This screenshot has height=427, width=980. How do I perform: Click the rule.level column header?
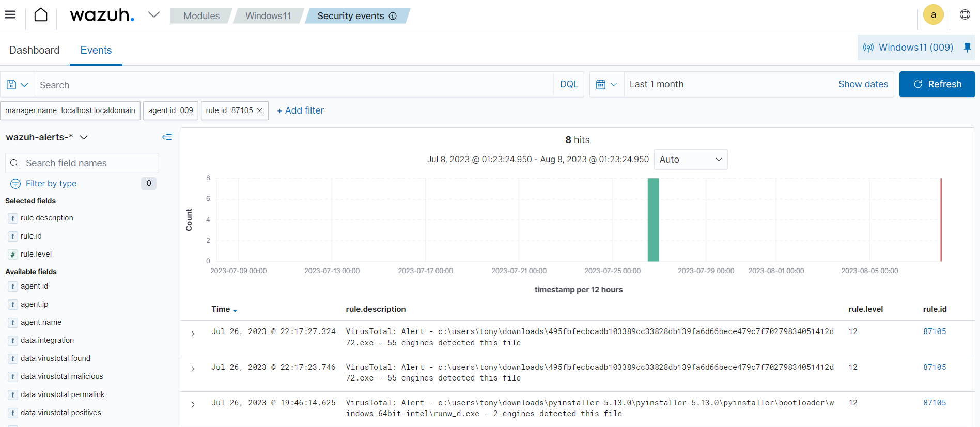click(x=865, y=309)
